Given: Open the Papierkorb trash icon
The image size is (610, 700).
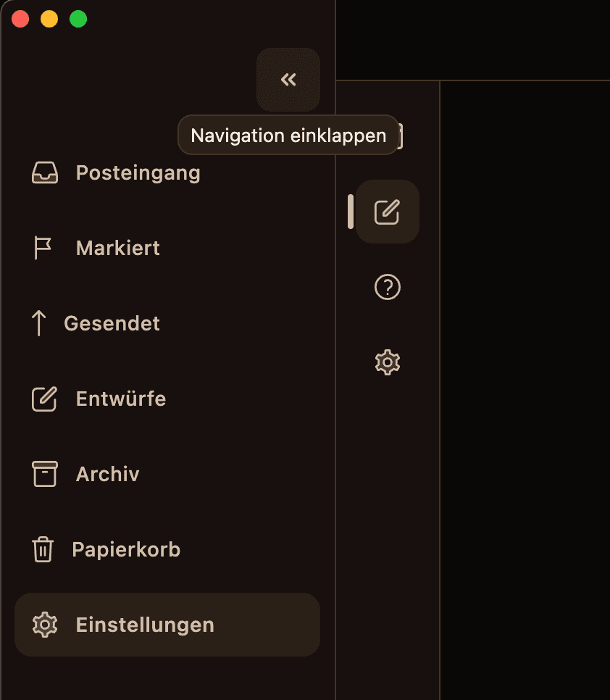Looking at the screenshot, I should [x=43, y=549].
